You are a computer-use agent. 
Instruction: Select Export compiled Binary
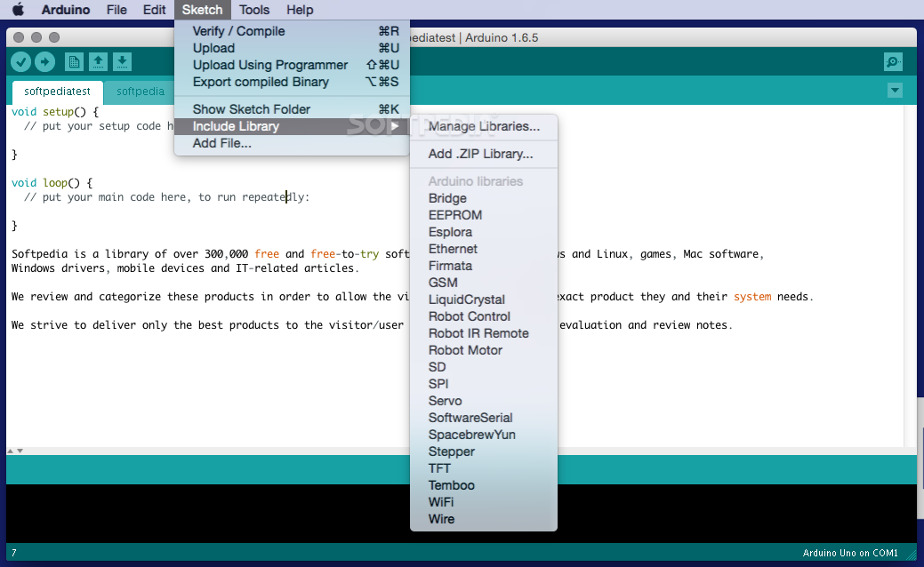tap(292, 82)
